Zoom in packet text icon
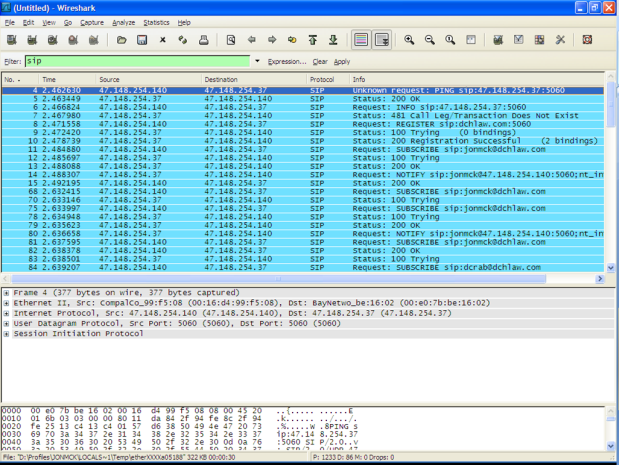Image resolution: width=619 pixels, height=465 pixels. pyautogui.click(x=409, y=40)
